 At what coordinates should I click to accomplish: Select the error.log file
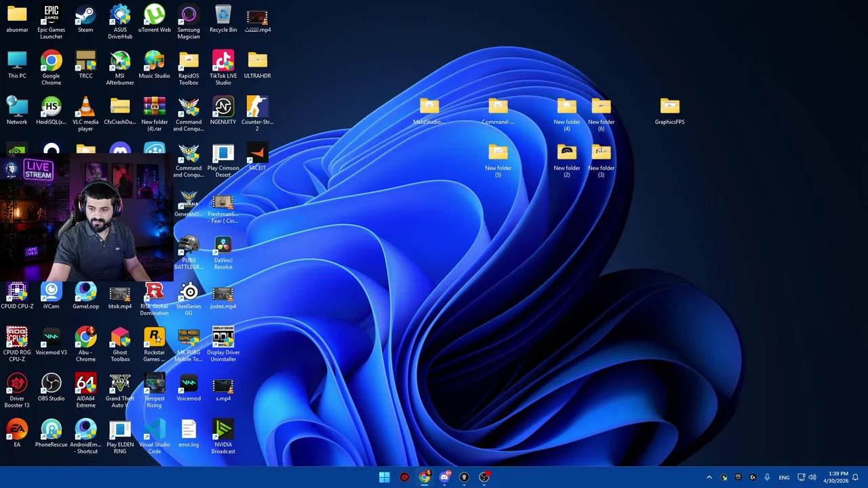(x=189, y=434)
